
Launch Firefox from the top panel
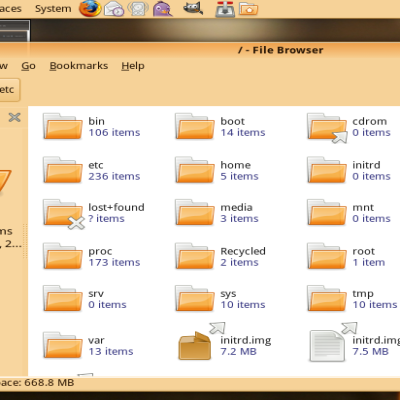click(x=90, y=9)
